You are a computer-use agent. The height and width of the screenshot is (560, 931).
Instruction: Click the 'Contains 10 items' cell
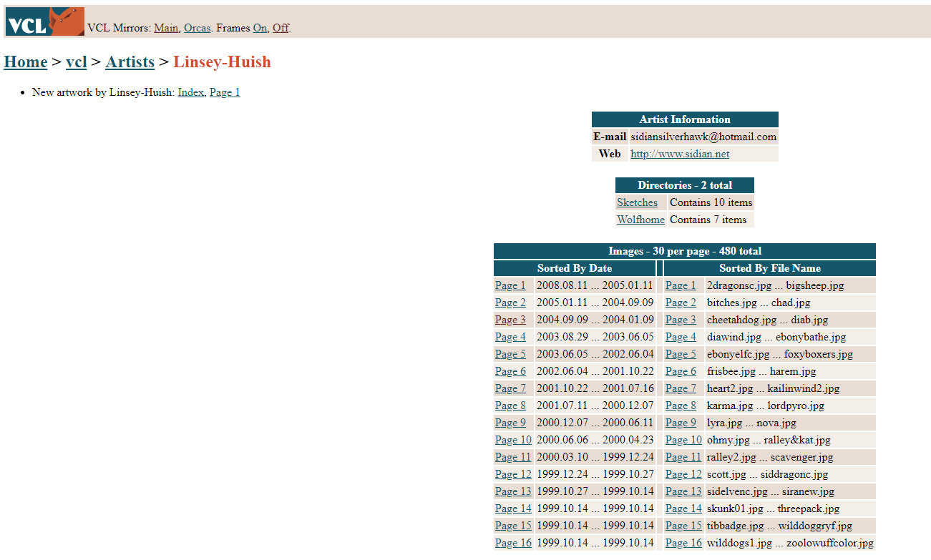click(711, 202)
